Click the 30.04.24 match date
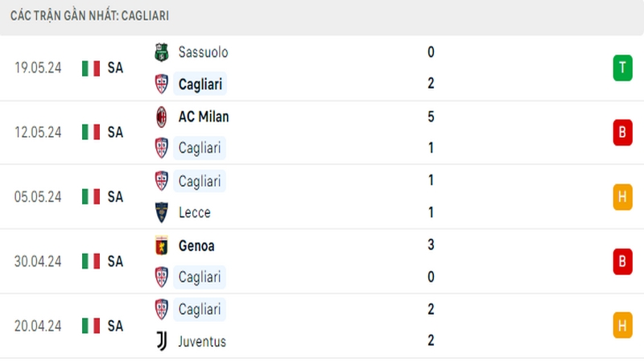 pos(38,261)
